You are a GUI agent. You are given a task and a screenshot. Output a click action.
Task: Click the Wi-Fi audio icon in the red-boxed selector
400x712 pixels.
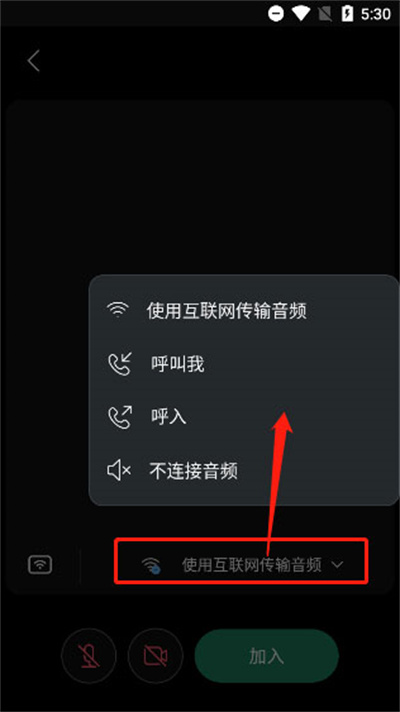151,565
